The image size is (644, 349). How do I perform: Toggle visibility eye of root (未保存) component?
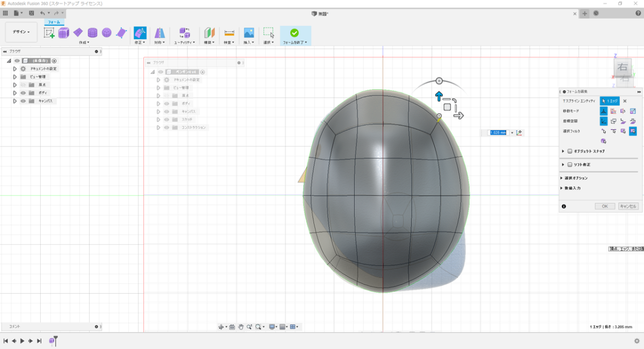[17, 61]
